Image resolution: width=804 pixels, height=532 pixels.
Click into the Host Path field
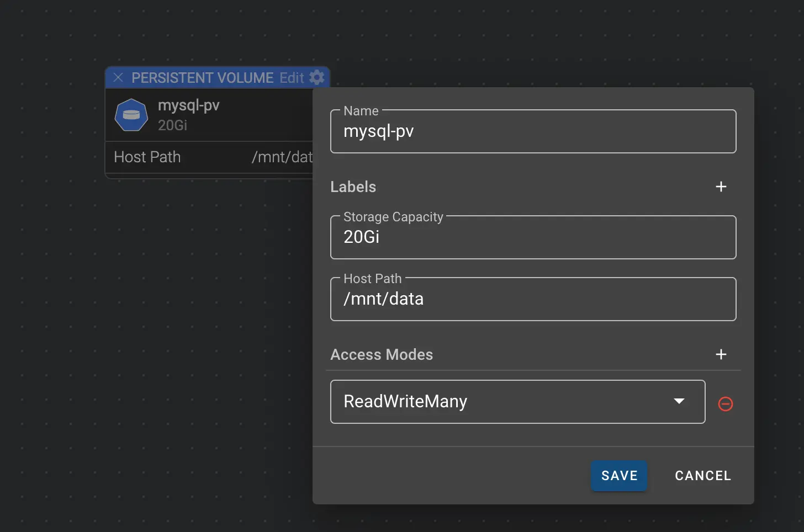coord(533,299)
